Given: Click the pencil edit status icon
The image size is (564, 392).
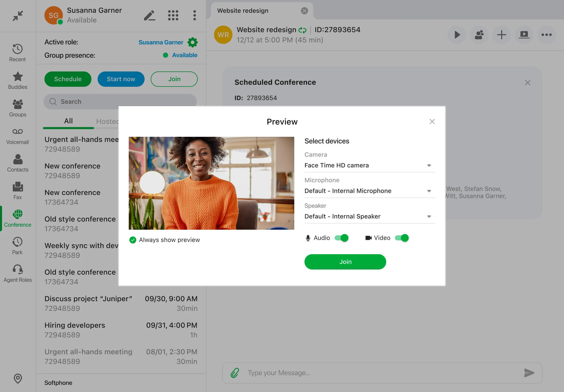Looking at the screenshot, I should click(x=149, y=15).
